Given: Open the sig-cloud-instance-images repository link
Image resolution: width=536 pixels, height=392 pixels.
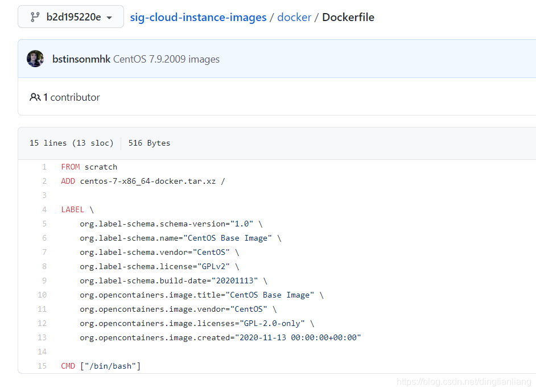Looking at the screenshot, I should pyautogui.click(x=198, y=17).
